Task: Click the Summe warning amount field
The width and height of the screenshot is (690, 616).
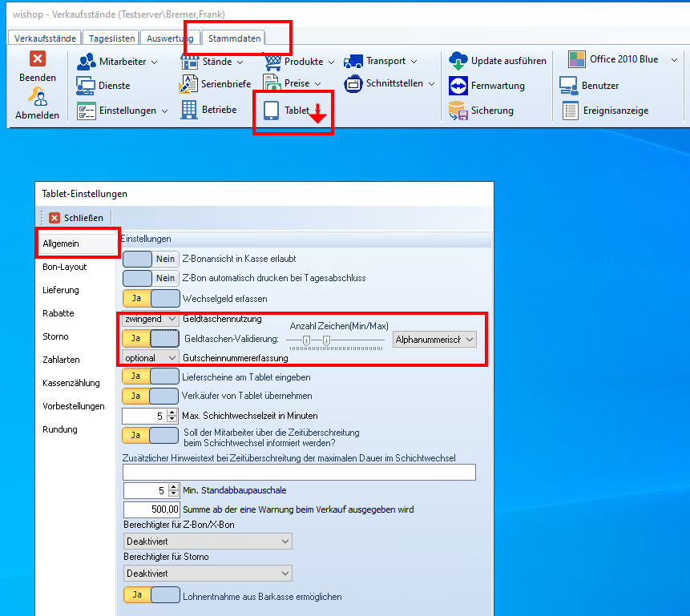Action: 151,509
